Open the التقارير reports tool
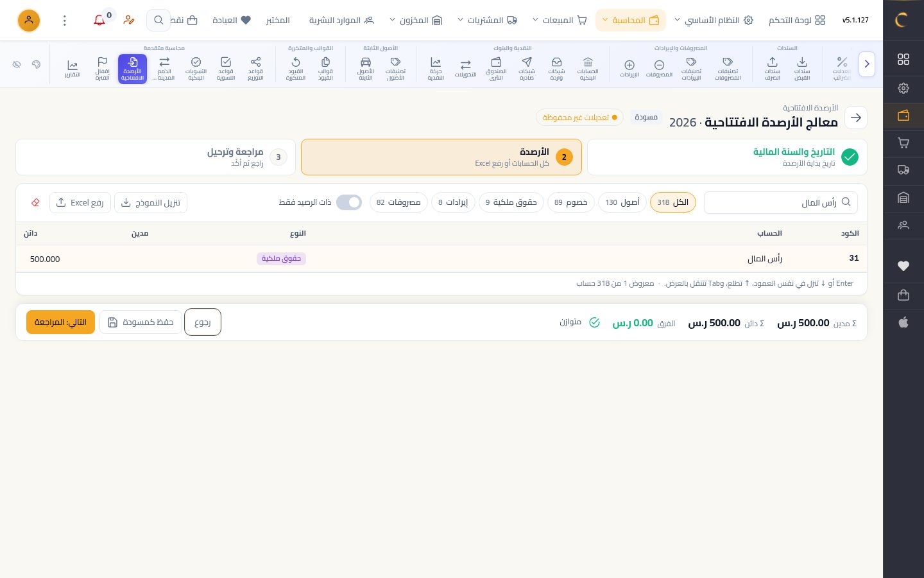This screenshot has height=578, width=924. coord(73,69)
